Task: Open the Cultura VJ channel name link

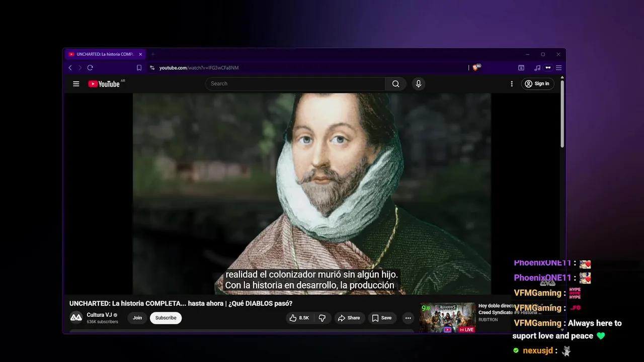Action: (99, 315)
